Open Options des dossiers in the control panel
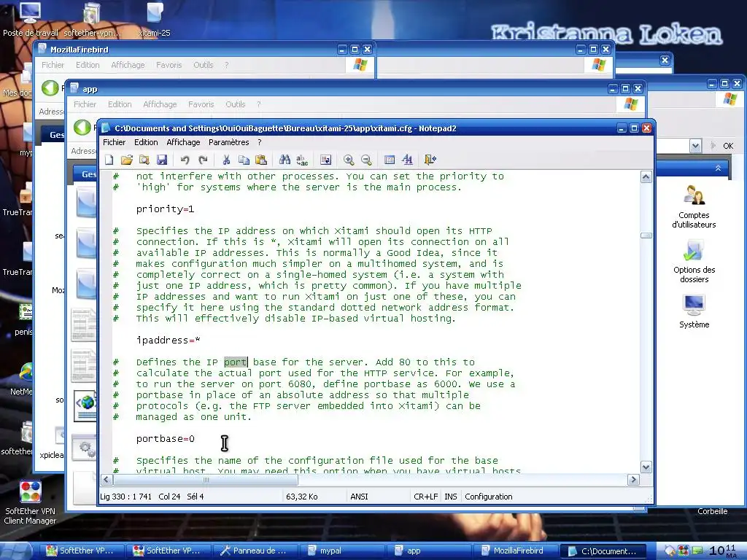Screen dimensions: 747x560 [x=694, y=262]
